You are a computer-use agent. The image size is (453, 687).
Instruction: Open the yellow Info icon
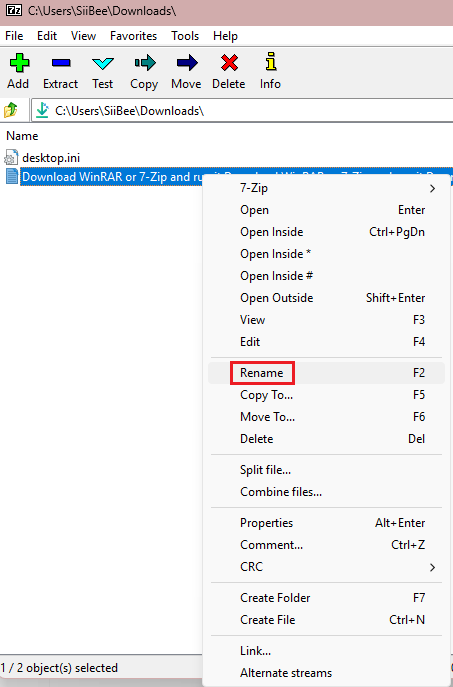pyautogui.click(x=271, y=62)
